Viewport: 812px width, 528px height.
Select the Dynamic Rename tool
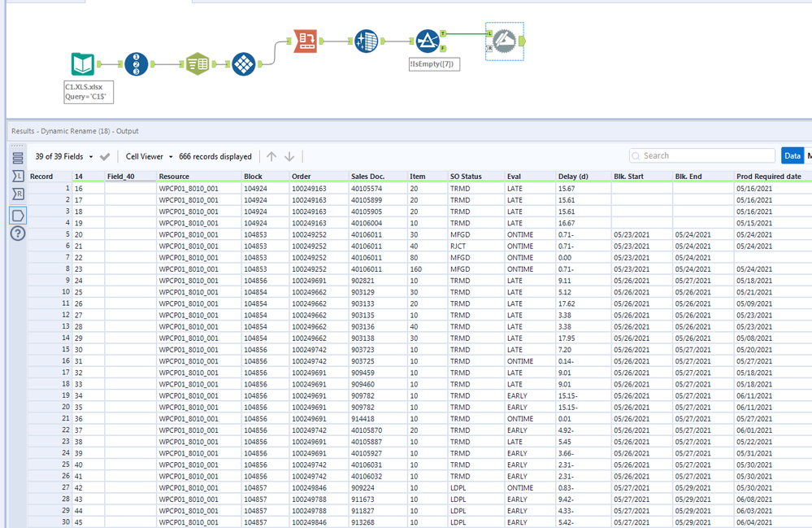coord(505,41)
